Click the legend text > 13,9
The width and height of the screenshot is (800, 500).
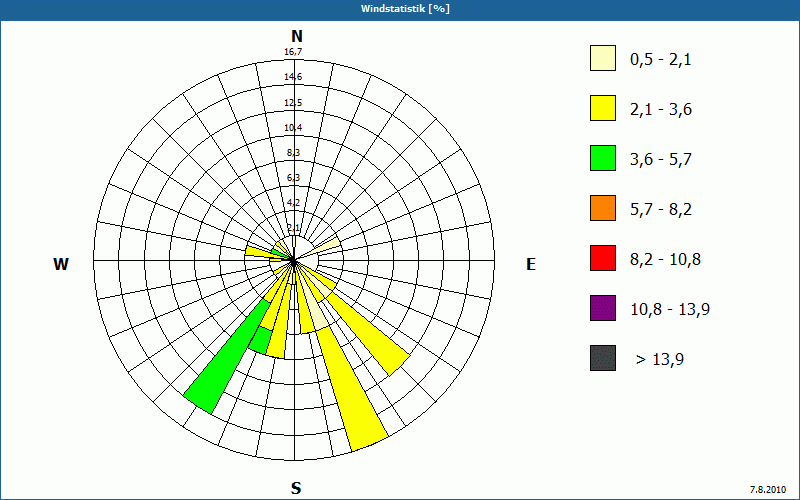click(x=660, y=360)
